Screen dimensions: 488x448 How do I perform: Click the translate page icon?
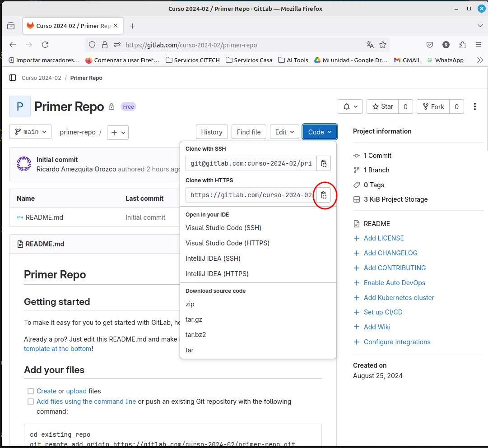coord(370,45)
